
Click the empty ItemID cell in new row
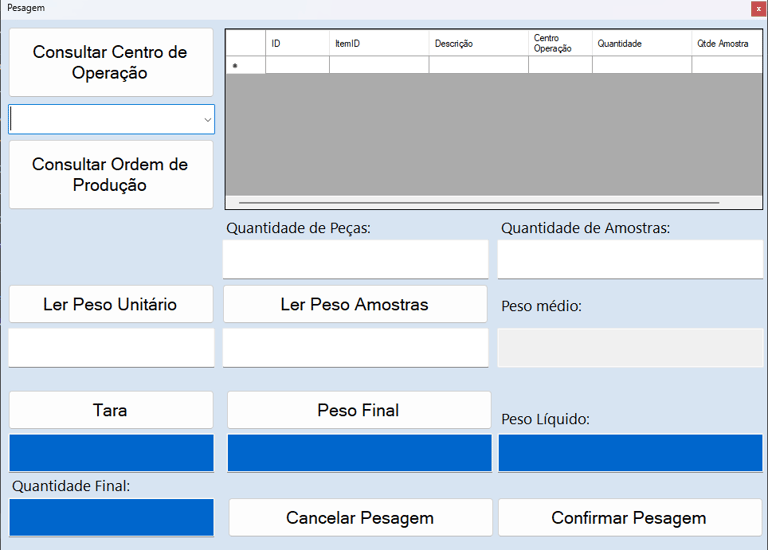(x=379, y=65)
